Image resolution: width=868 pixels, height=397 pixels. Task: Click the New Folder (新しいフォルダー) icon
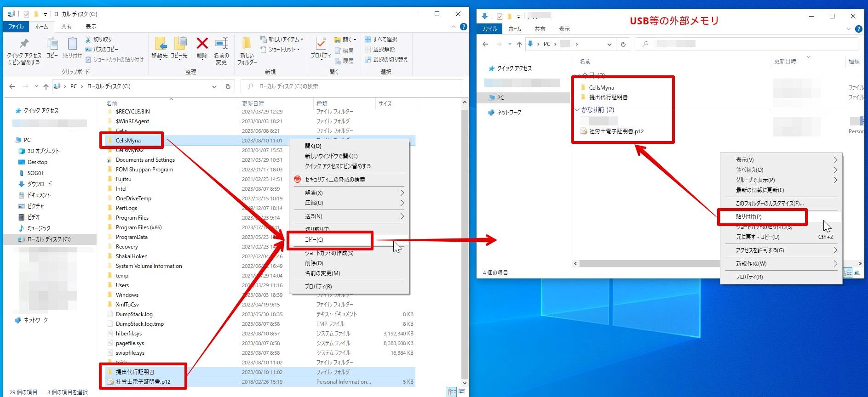tap(247, 44)
